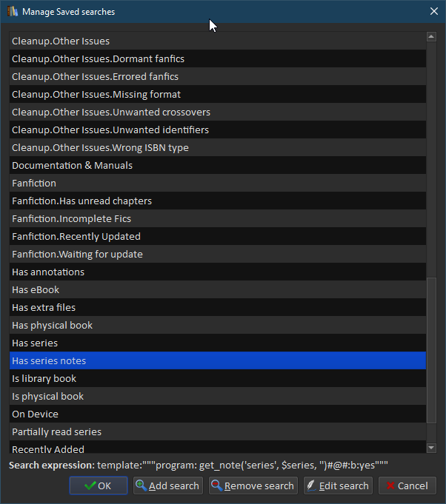The image size is (446, 504).
Task: Click the calibre books icon in title bar
Action: 12,12
